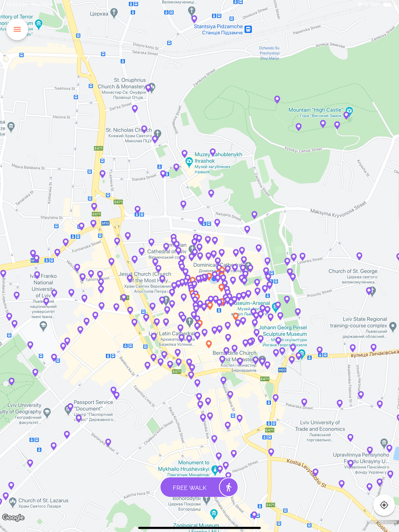Tap the Tserkva church pin icon
This screenshot has height=532, width=399.
pyautogui.click(x=114, y=13)
